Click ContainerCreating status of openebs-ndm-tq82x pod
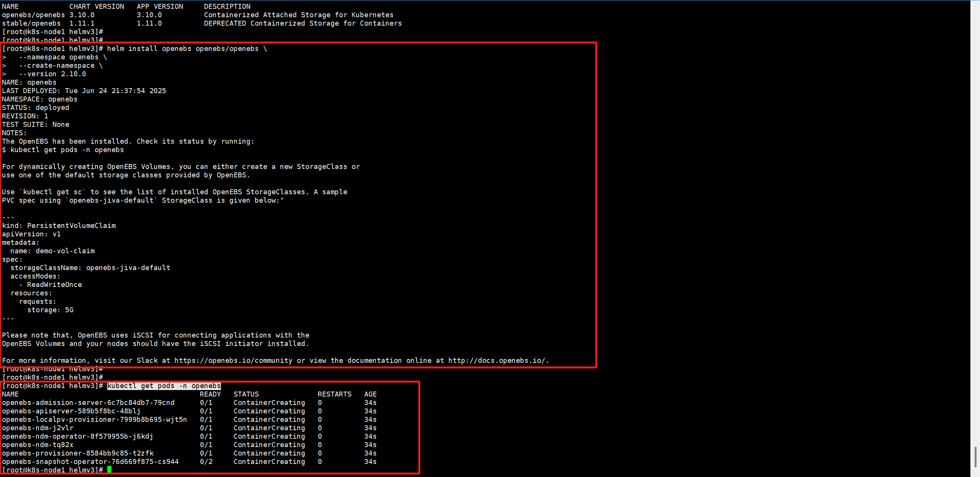This screenshot has width=980, height=477. point(269,445)
